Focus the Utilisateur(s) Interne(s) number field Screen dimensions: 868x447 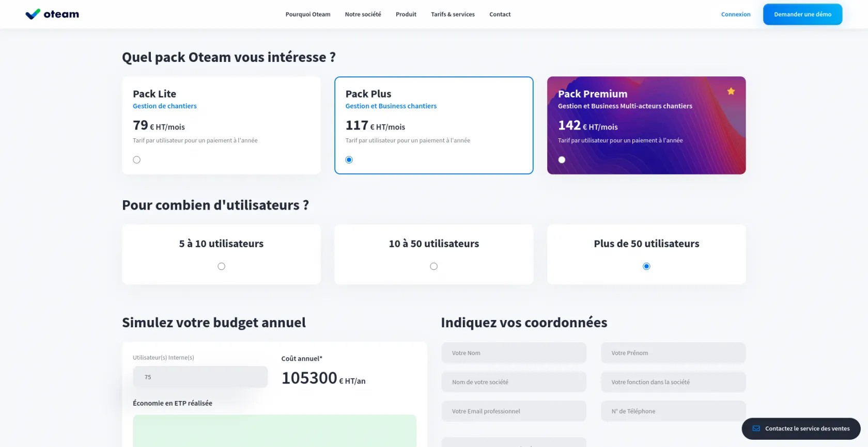[200, 377]
